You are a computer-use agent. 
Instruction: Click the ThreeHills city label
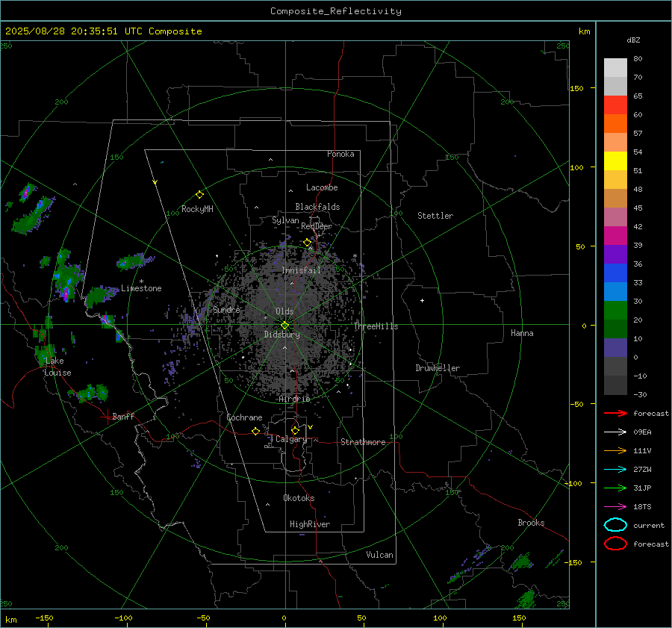point(376,326)
